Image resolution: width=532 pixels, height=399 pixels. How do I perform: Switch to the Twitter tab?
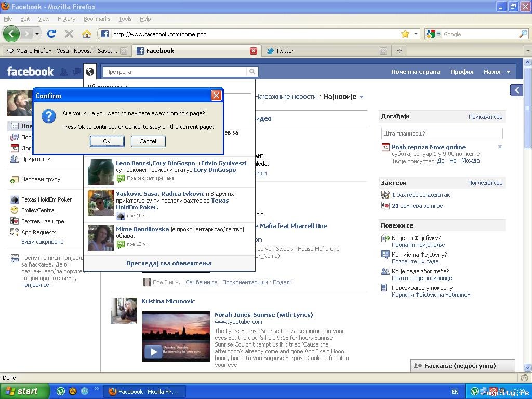[285, 51]
